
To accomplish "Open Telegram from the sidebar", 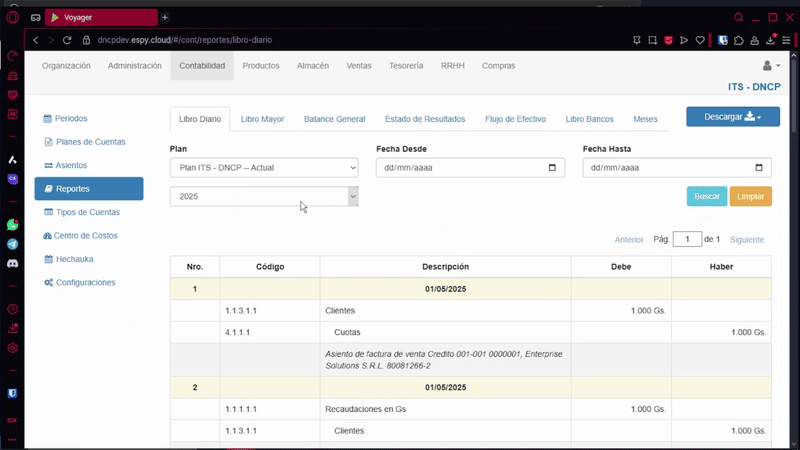I will click(x=13, y=244).
